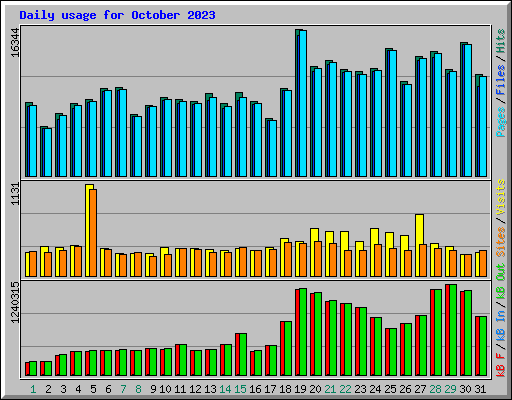Screen dimensions: 512x400
Task: Click day label 31
Action: point(480,389)
